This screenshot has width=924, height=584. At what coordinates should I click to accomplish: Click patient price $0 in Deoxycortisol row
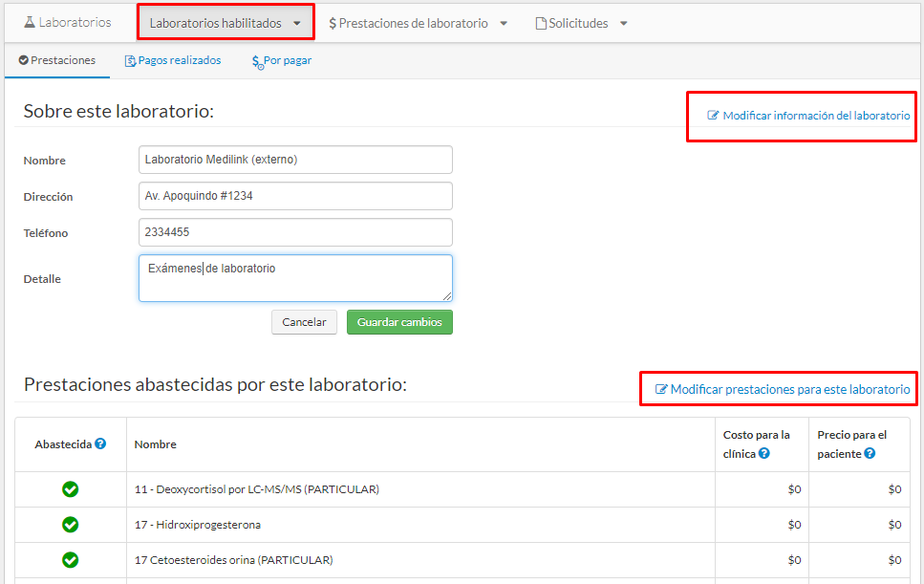[894, 489]
